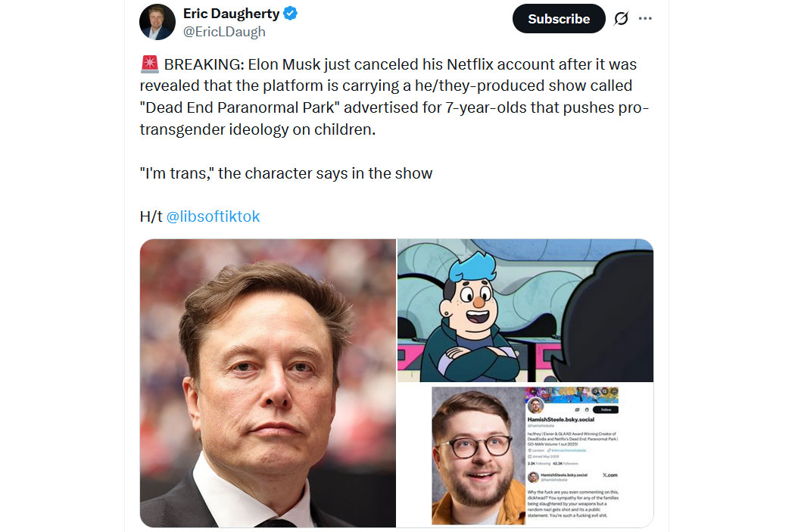Click the X.com label in embedded screenshot

610,475
